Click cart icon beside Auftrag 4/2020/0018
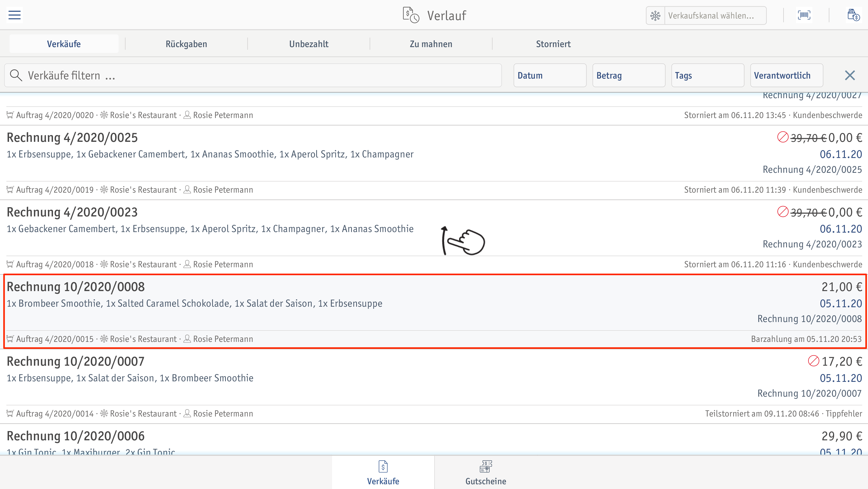The width and height of the screenshot is (868, 489). coord(10,264)
